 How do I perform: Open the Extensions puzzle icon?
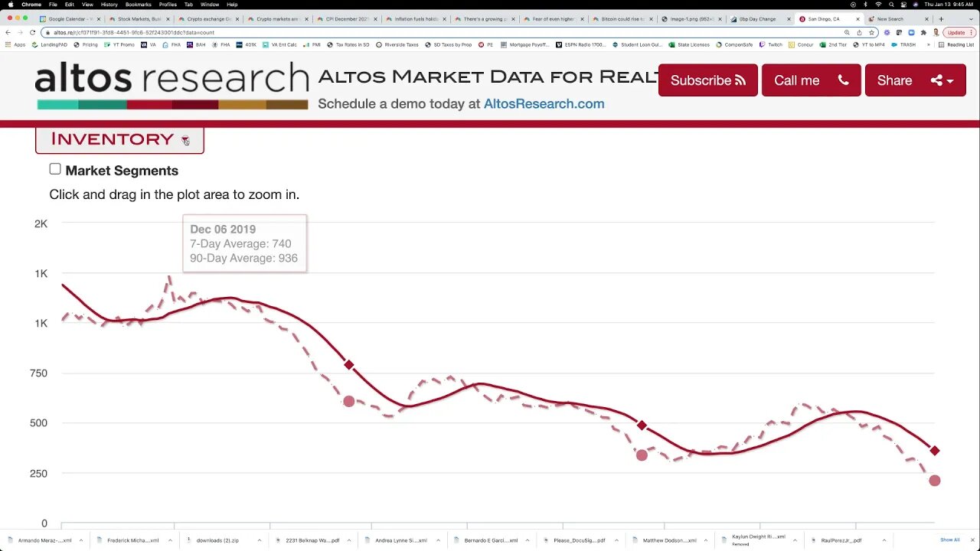923,32
